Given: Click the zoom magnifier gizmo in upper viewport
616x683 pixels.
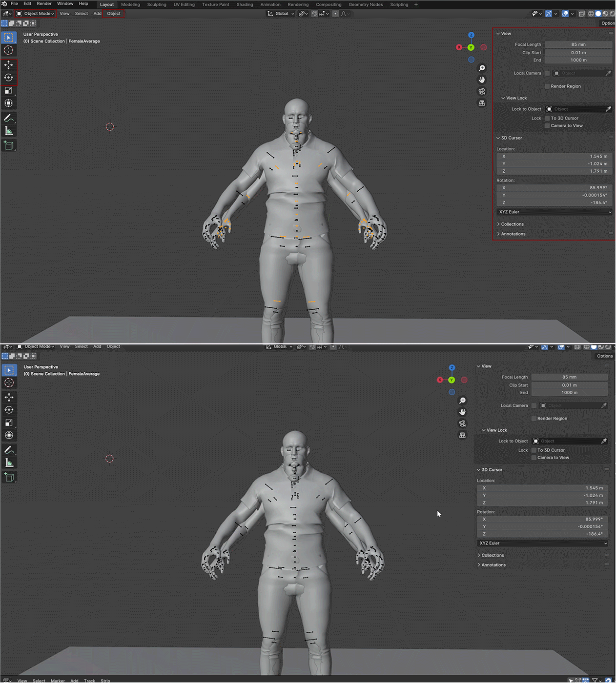Looking at the screenshot, I should pos(482,68).
